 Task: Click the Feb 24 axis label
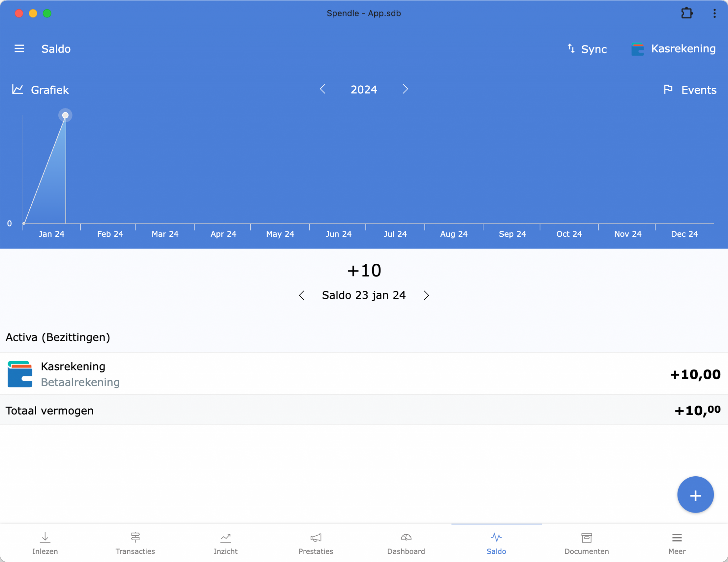click(110, 234)
